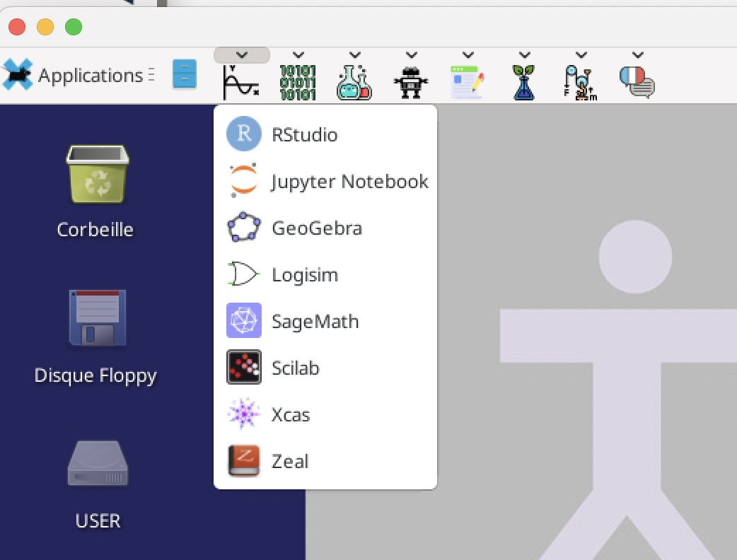Screen dimensions: 737x560
Task: Click the physics pulley launcher icon
Action: coord(581,83)
